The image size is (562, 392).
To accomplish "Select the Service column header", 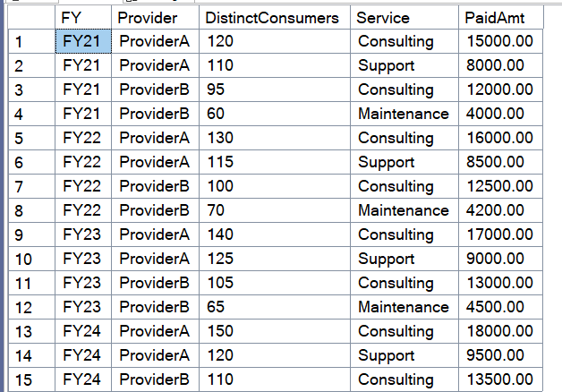I will (404, 18).
